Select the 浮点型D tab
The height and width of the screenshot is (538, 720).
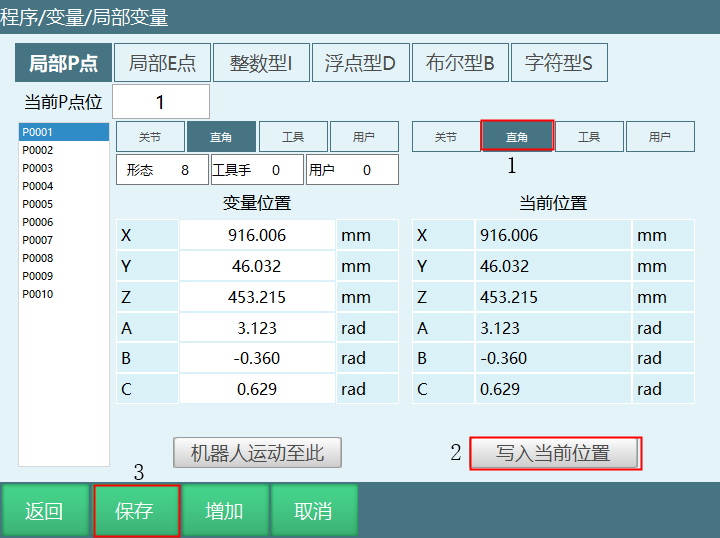pos(360,63)
